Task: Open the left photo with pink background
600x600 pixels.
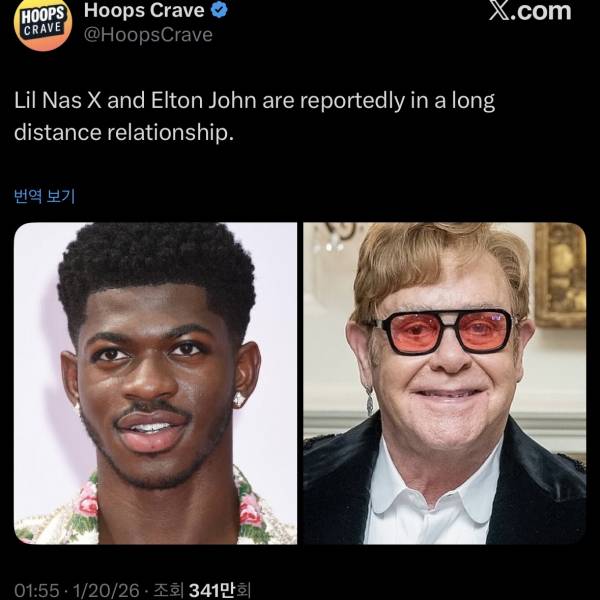Action: [155, 383]
